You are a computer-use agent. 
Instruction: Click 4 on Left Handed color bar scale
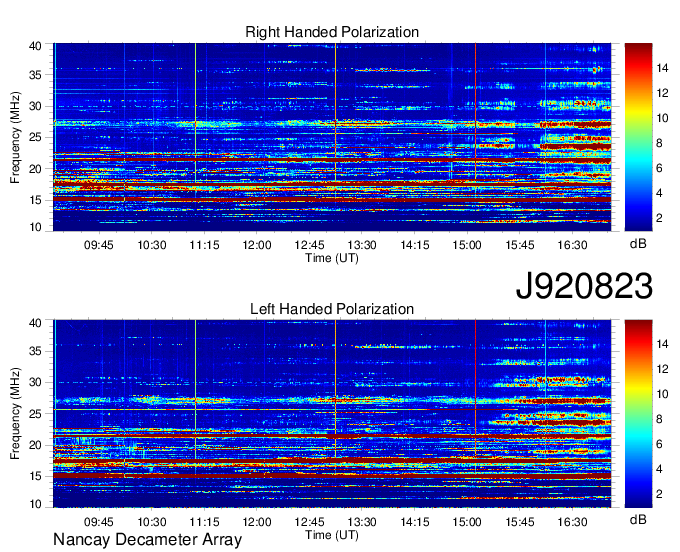659,469
